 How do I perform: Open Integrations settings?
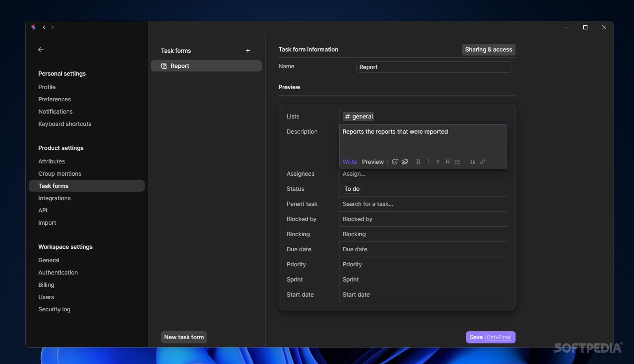click(x=55, y=198)
